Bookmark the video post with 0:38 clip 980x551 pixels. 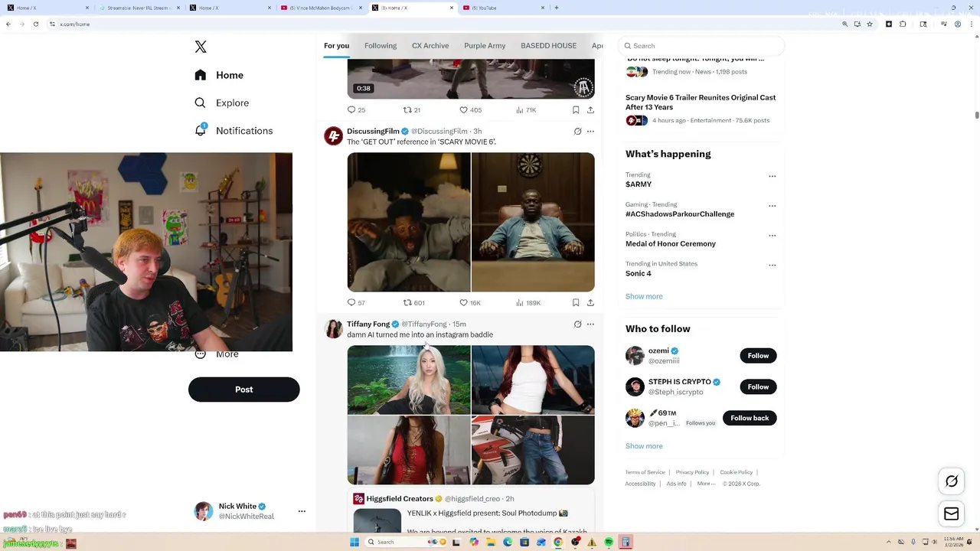tap(576, 110)
